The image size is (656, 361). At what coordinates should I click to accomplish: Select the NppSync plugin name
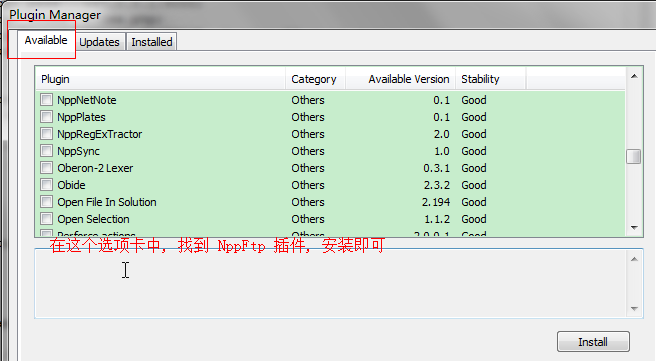(78, 151)
